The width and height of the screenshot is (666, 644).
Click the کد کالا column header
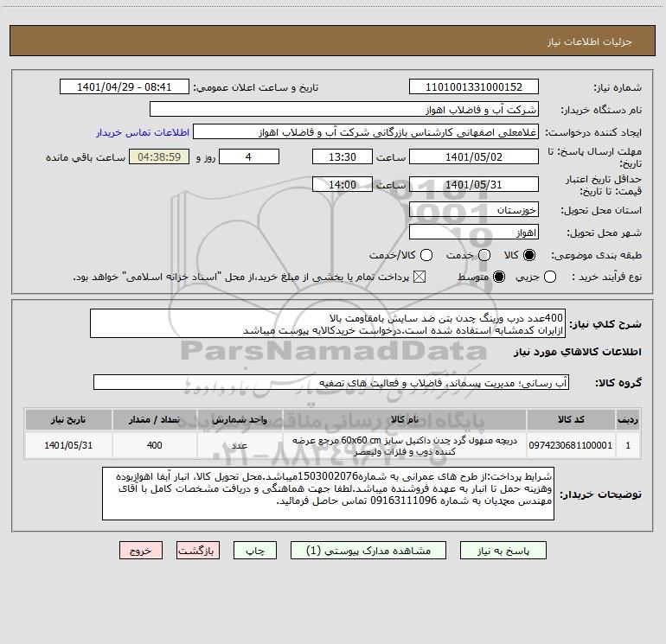tap(571, 419)
